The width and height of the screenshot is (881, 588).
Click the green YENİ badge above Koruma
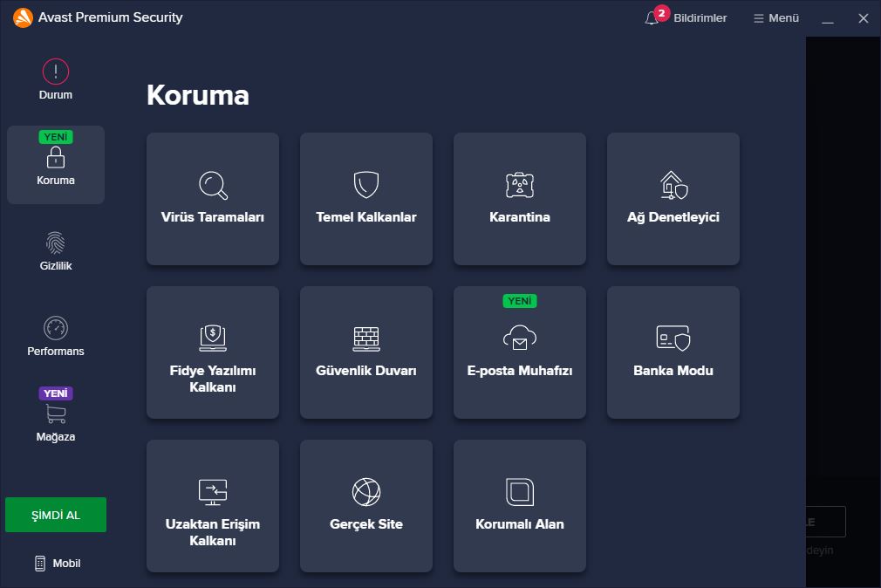[x=56, y=137]
